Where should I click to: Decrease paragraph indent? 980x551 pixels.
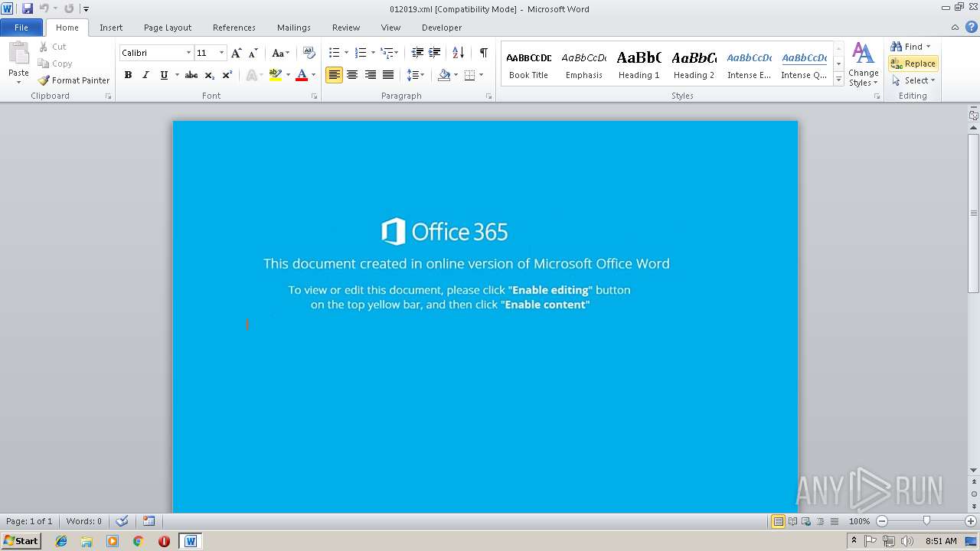point(417,53)
